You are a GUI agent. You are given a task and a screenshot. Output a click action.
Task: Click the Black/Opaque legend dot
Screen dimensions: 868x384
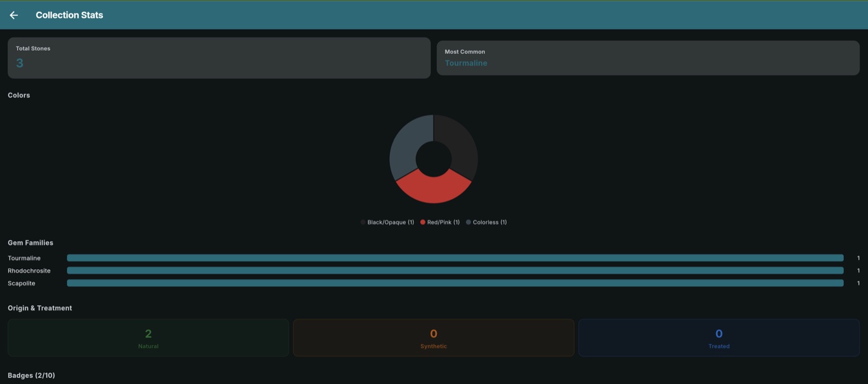coord(363,222)
